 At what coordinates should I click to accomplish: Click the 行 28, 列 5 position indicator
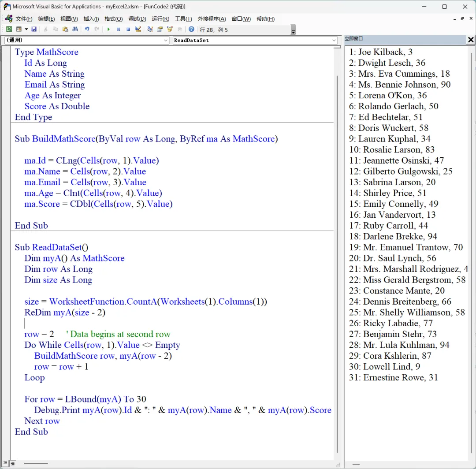tap(214, 30)
